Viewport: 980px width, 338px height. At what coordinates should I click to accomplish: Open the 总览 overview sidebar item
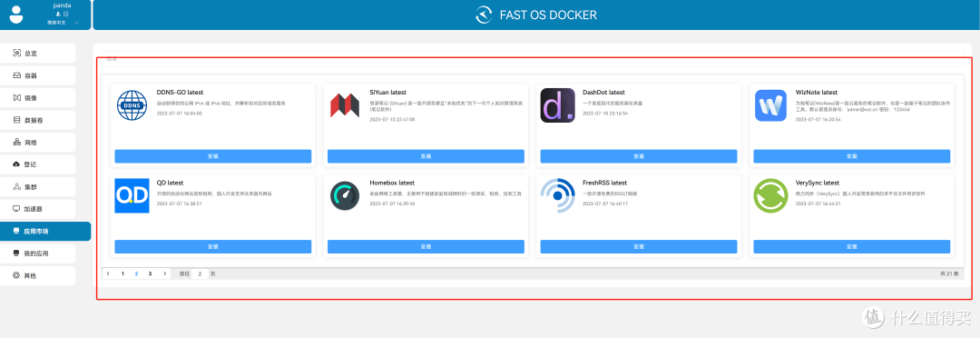tap(37, 54)
